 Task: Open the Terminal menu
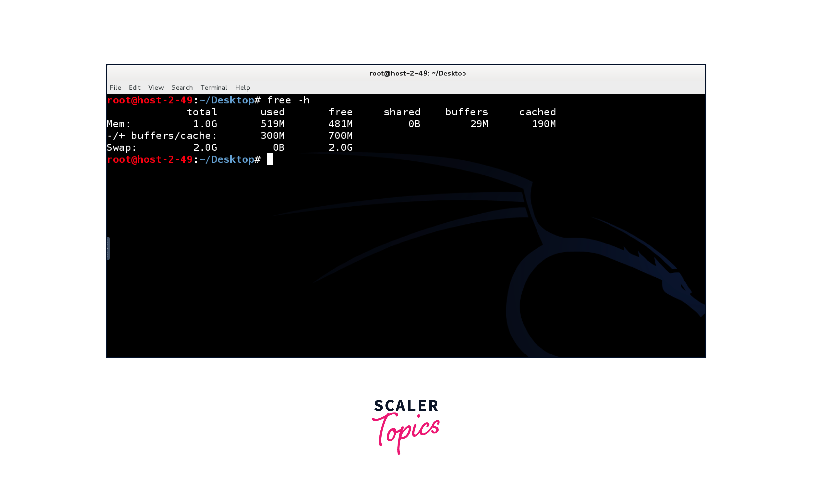click(x=214, y=87)
